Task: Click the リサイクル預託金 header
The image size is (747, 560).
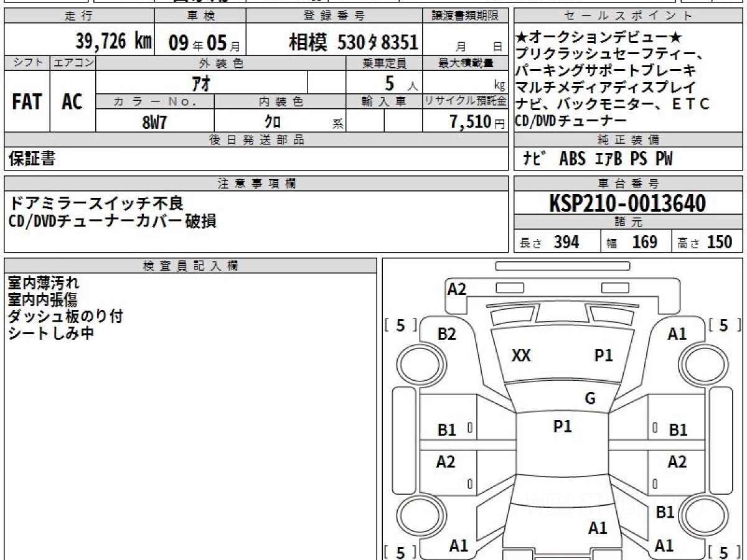Action: click(x=466, y=102)
